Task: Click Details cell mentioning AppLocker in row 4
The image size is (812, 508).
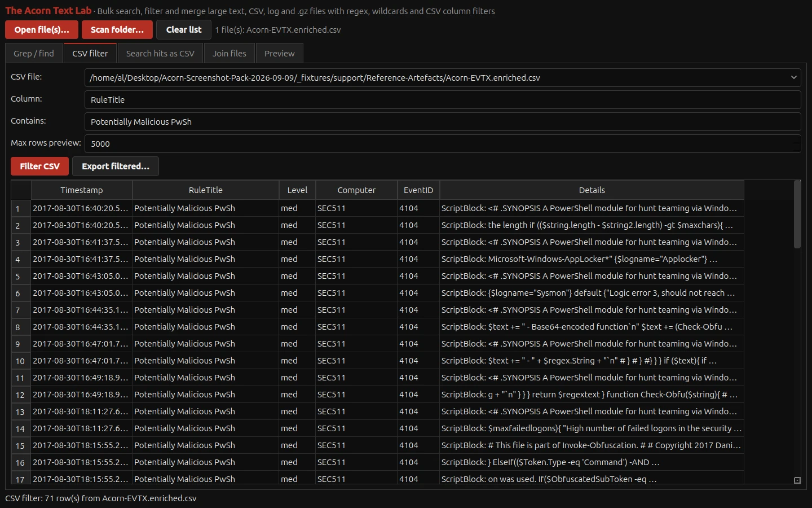Action: click(592, 259)
